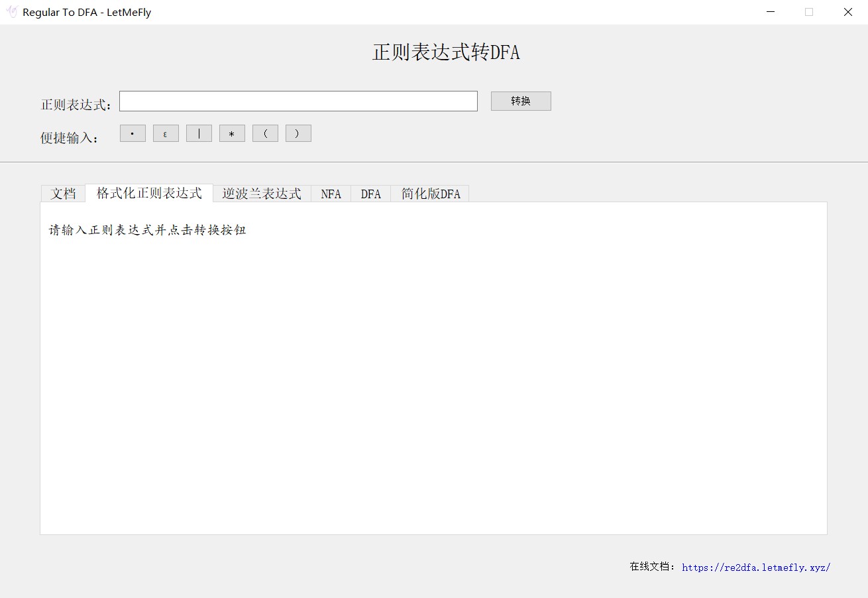Minimize the Regular To DFA window
The width and height of the screenshot is (868, 598).
[x=770, y=12]
